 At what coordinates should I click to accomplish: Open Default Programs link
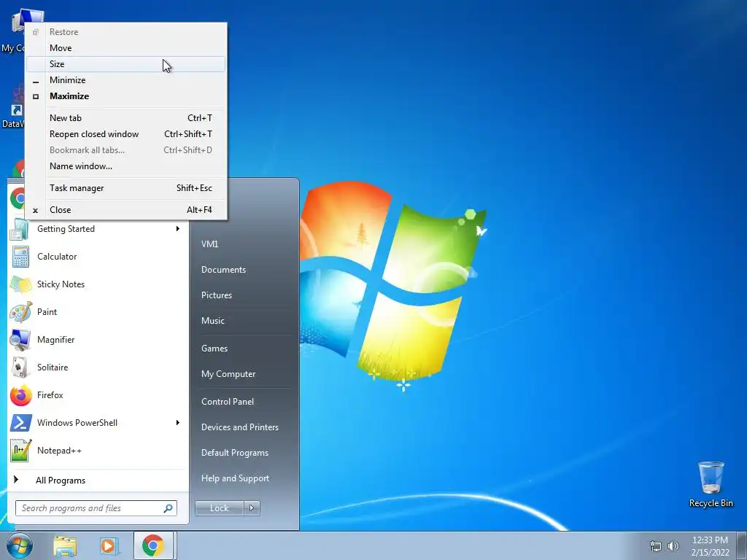point(234,454)
